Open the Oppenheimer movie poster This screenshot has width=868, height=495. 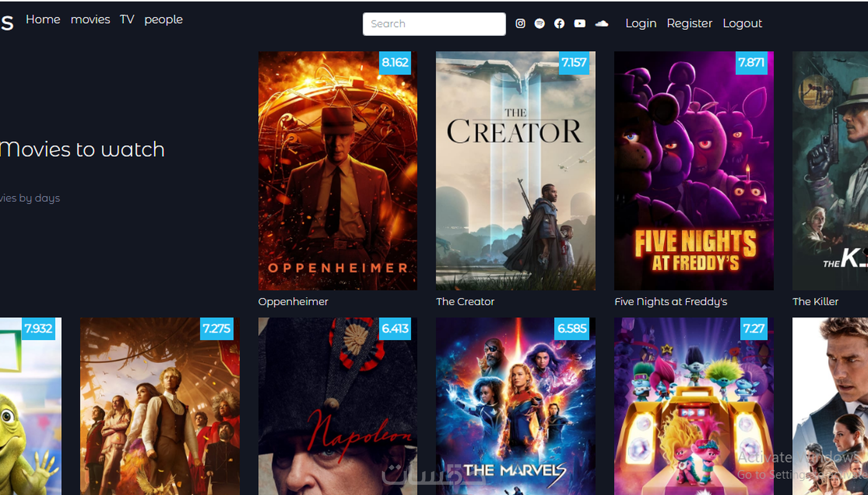coord(337,171)
